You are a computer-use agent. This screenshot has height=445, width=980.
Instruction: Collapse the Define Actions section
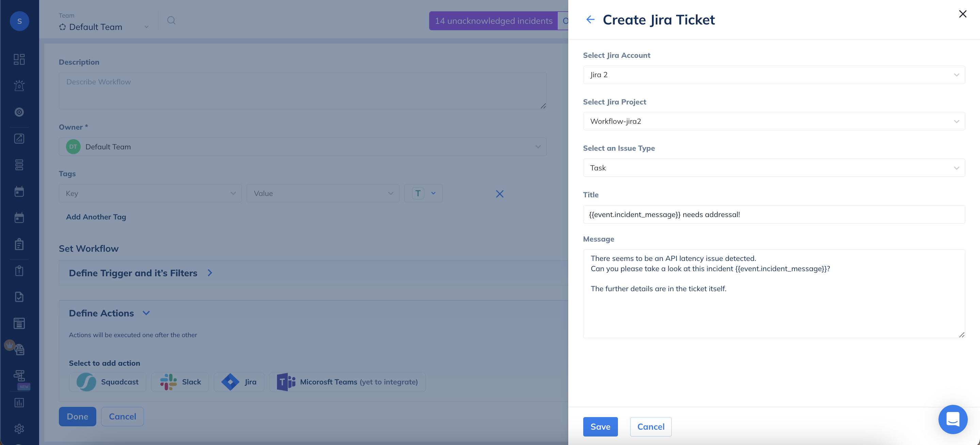[x=146, y=313]
